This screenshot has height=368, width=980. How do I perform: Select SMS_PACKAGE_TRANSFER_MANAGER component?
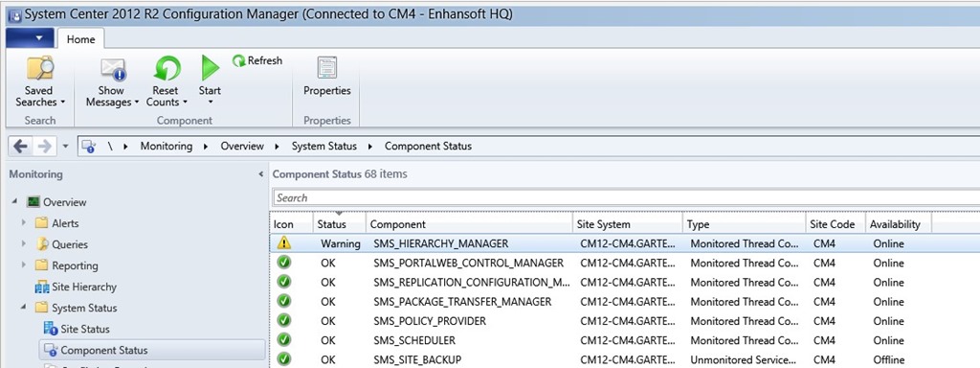click(x=462, y=302)
